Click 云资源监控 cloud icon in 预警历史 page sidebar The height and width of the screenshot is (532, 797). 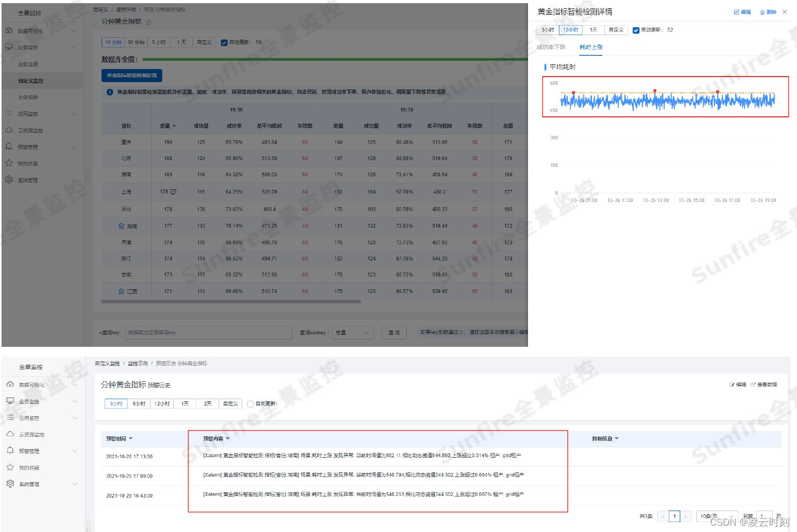(10, 434)
